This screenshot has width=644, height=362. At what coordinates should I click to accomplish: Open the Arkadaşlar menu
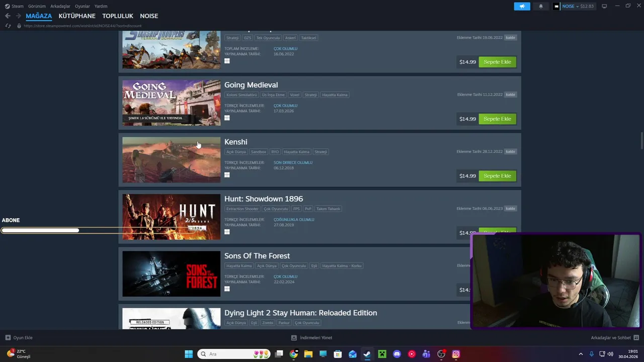(60, 6)
